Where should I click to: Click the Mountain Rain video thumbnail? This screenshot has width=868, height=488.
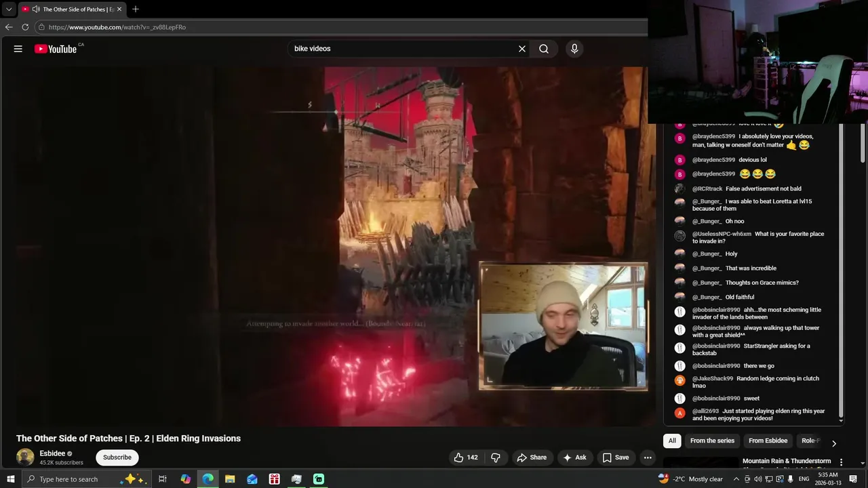pos(701,463)
